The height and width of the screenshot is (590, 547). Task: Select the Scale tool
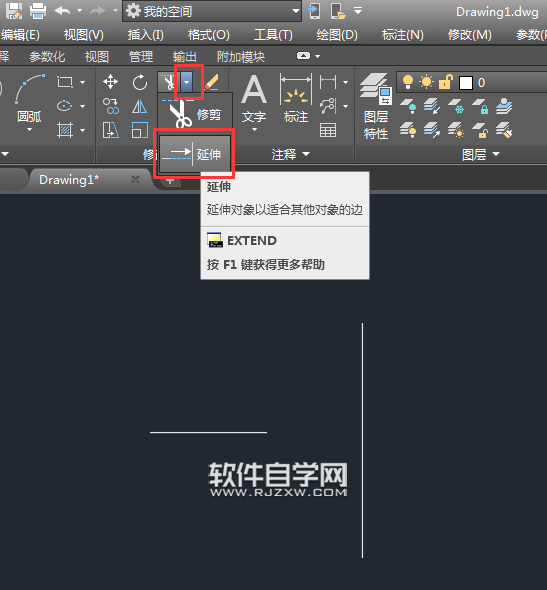140,130
